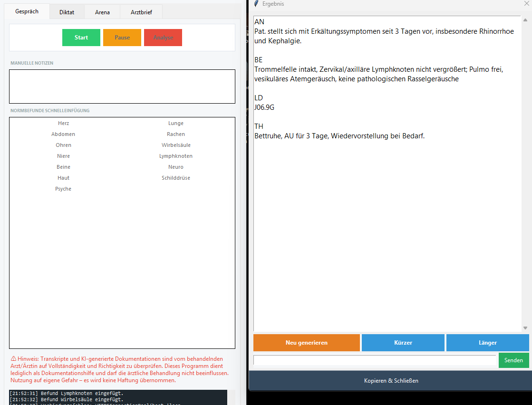Insert the Psyche normal finding
Viewport: 532px width, 405px height.
[x=63, y=189]
